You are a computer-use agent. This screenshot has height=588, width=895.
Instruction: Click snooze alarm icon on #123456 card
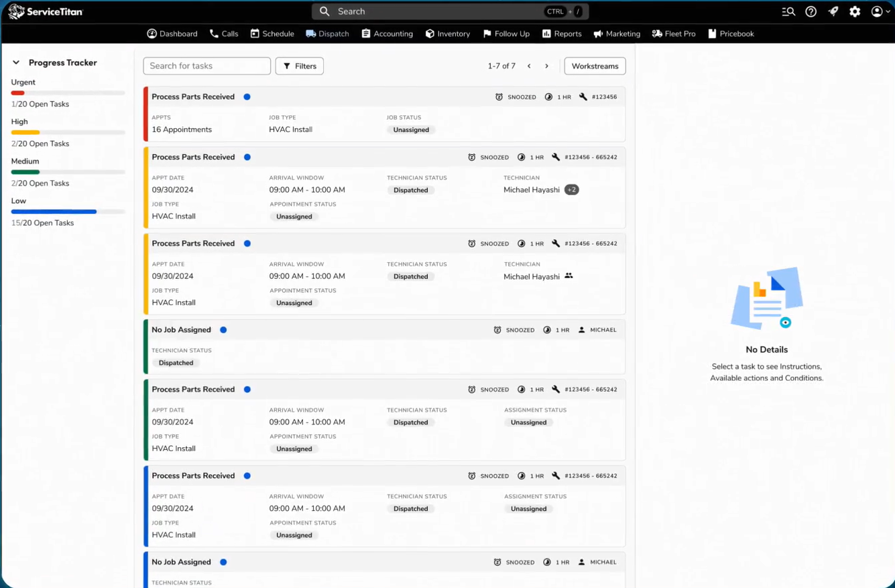(x=499, y=97)
